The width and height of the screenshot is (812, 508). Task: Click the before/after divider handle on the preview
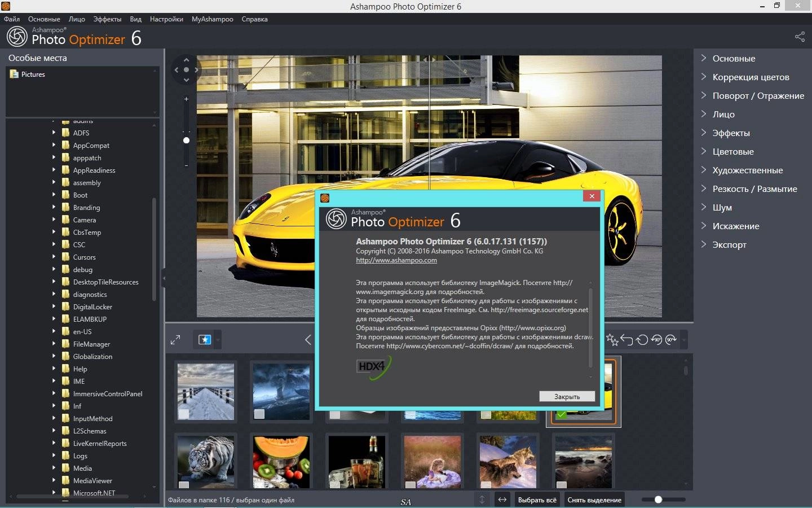coord(429,59)
